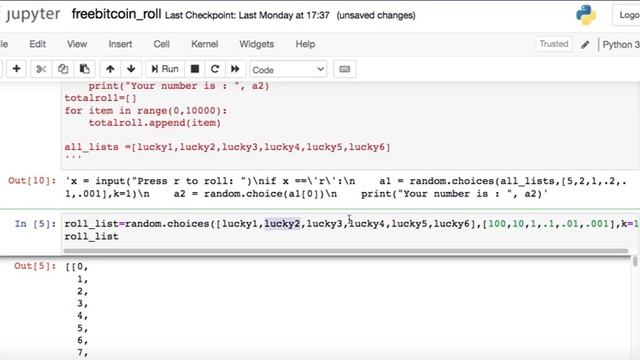Open the Help menu
Screen dimensions: 640x360
tap(305, 44)
